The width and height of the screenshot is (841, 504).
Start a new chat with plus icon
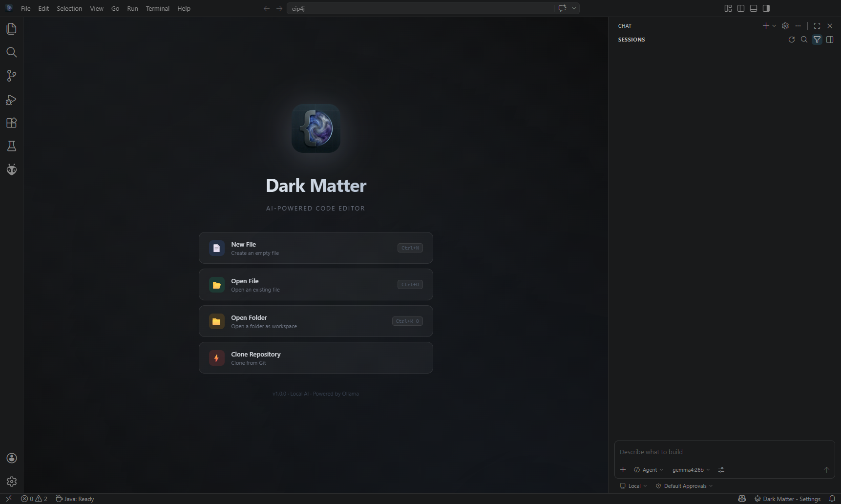coord(766,26)
